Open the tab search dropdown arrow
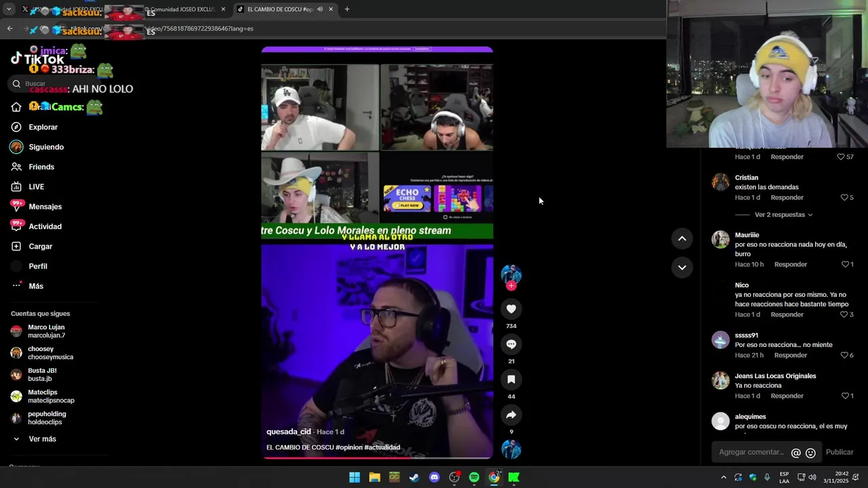Screen dimensions: 868x488 (x=9, y=9)
